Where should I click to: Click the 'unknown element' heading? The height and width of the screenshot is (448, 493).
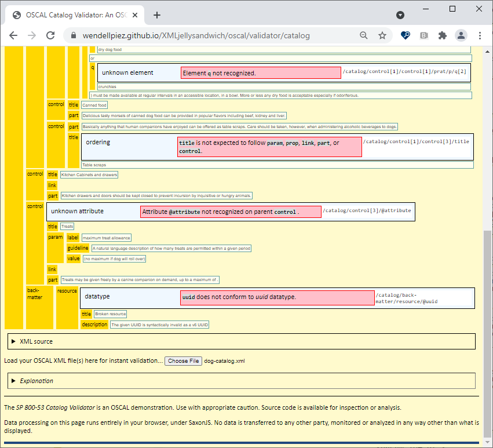(x=127, y=72)
